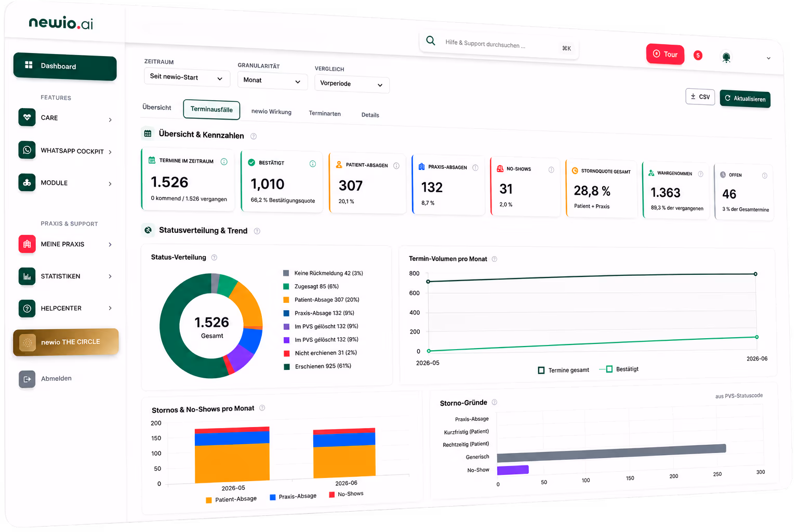Click info icon on the No-Shows card
798x532 pixels.
[551, 170]
